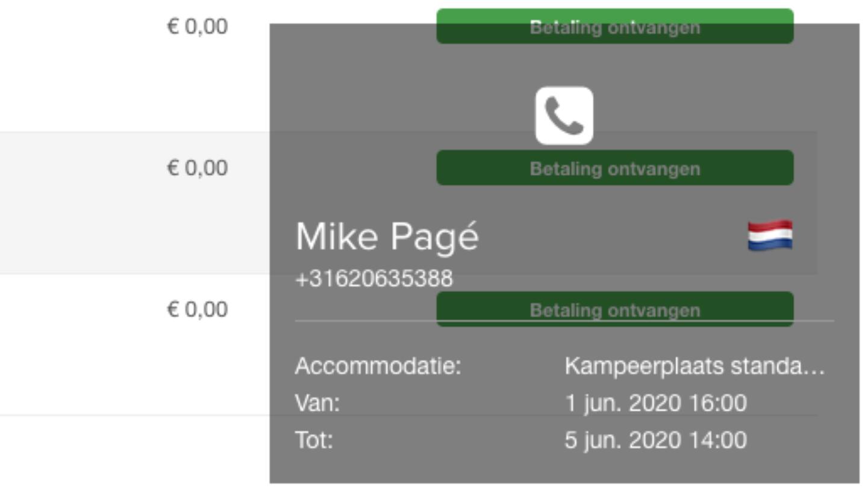Click the topmost Betaling ontvangen button
Viewport: 868px width, 502px height.
pos(614,26)
